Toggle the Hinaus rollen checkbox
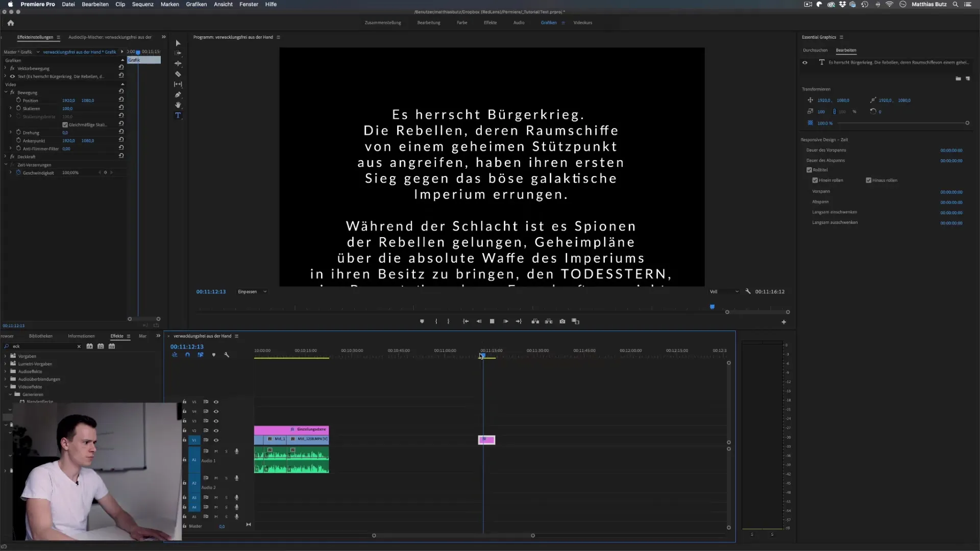Image resolution: width=980 pixels, height=551 pixels. tap(868, 180)
